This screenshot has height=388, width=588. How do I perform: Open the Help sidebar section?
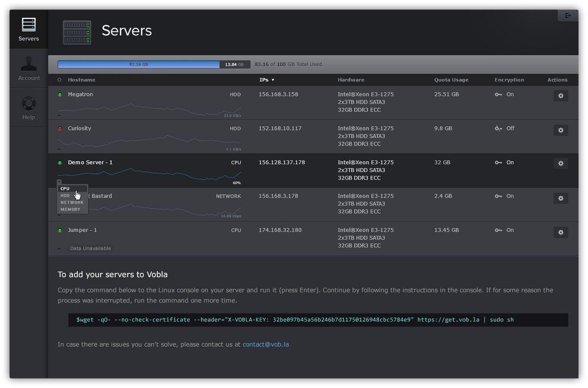29,108
